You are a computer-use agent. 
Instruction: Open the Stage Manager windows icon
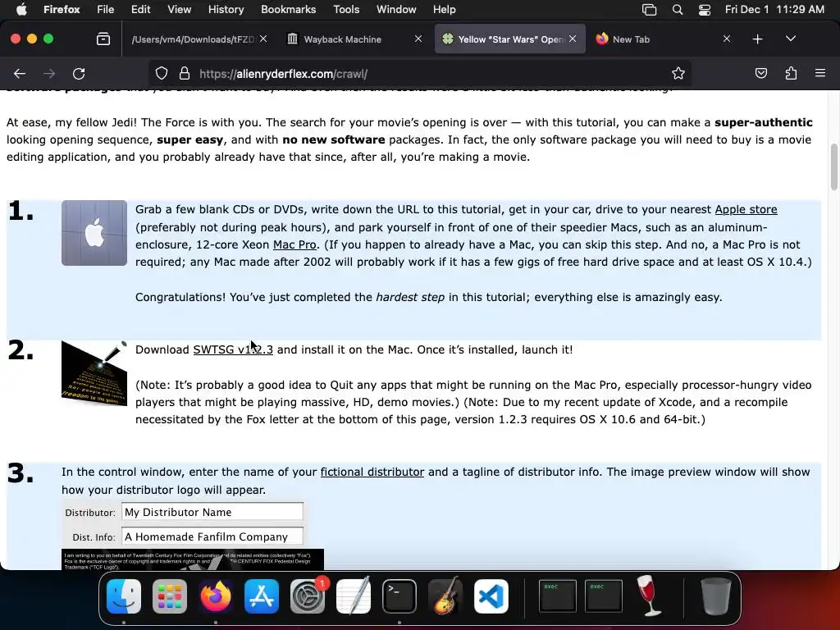[650, 9]
